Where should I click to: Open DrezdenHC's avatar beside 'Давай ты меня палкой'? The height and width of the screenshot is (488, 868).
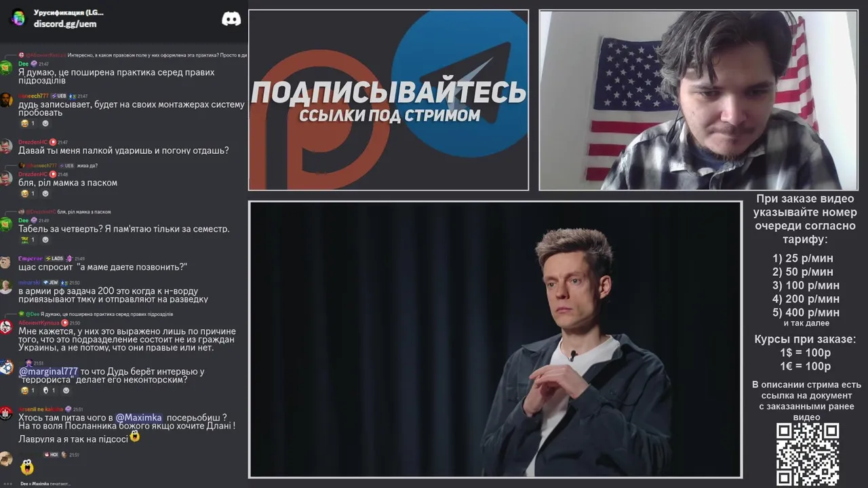(x=5, y=146)
